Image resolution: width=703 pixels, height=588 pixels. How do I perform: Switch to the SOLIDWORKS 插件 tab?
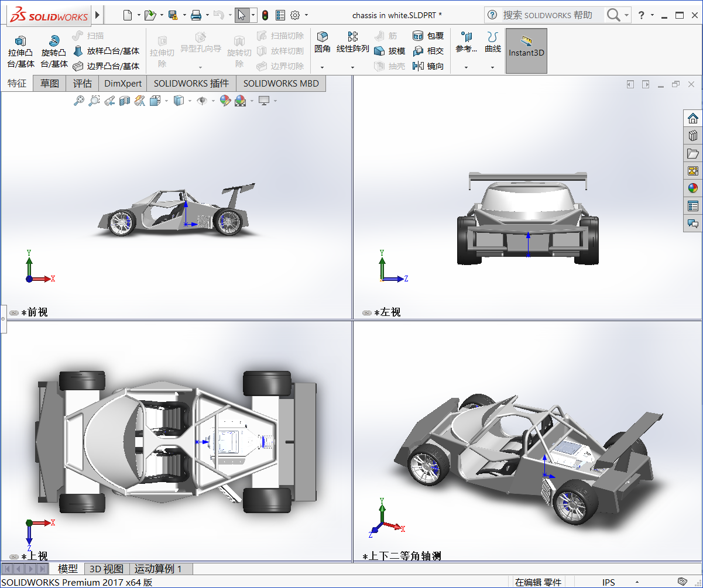(191, 83)
